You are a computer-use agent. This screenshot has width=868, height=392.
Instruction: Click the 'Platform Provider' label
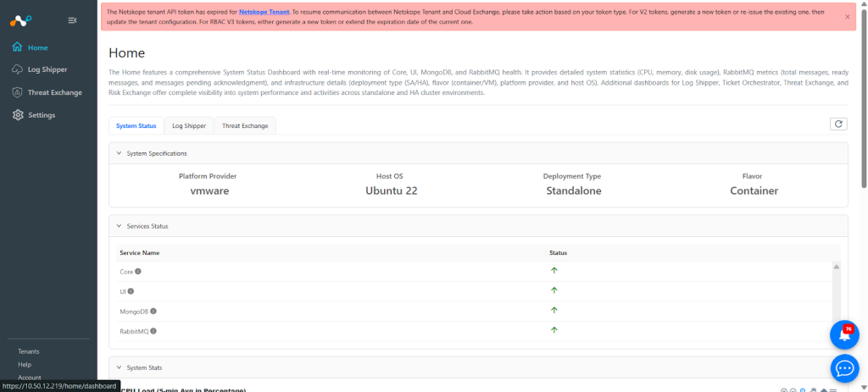(208, 176)
